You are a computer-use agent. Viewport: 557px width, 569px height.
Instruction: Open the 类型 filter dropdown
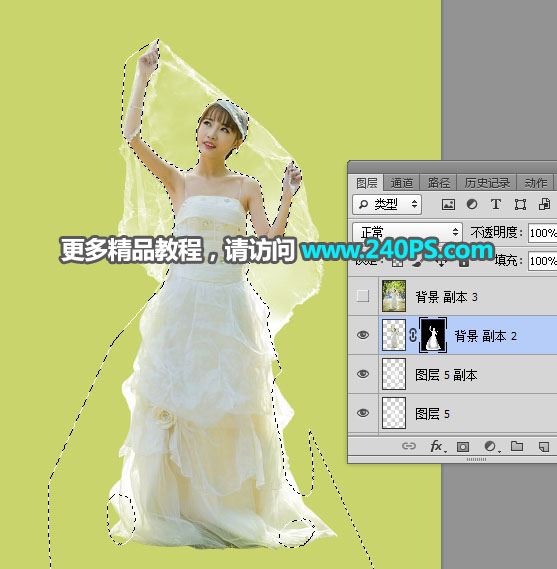coord(387,204)
